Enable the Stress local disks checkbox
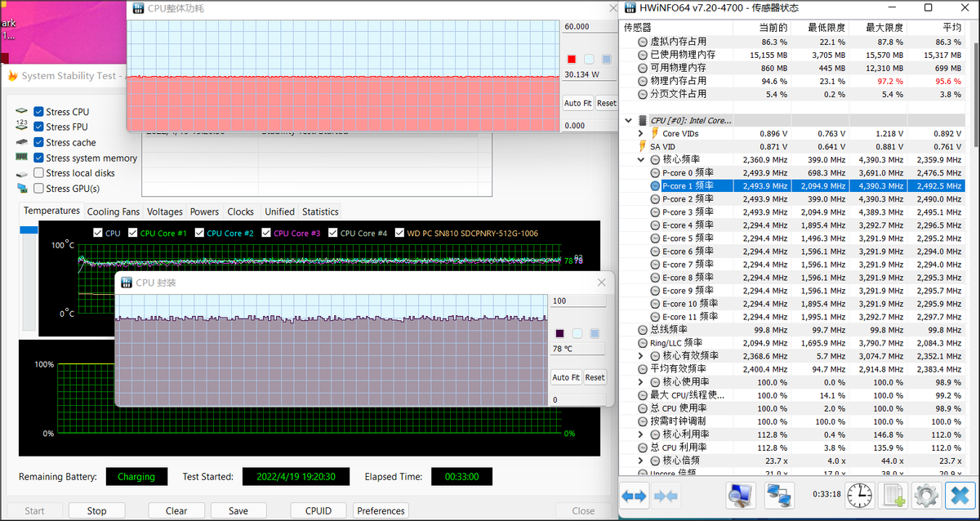The image size is (980, 521). click(x=38, y=173)
